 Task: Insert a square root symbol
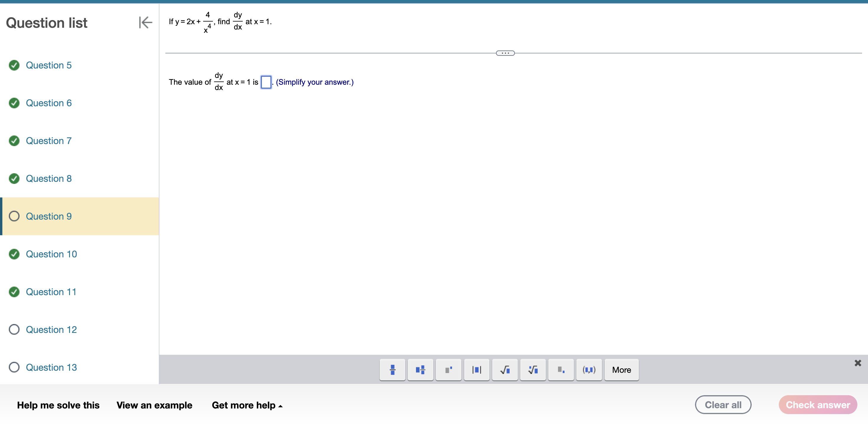click(505, 370)
